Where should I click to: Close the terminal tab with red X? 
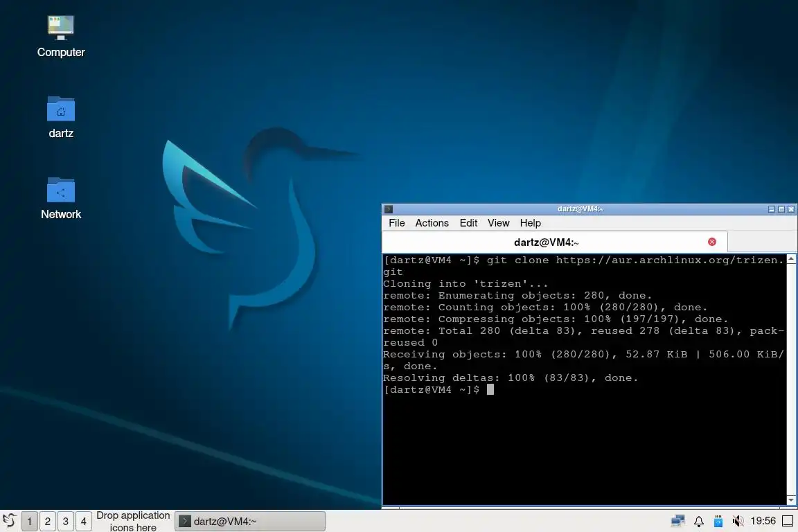click(x=712, y=242)
